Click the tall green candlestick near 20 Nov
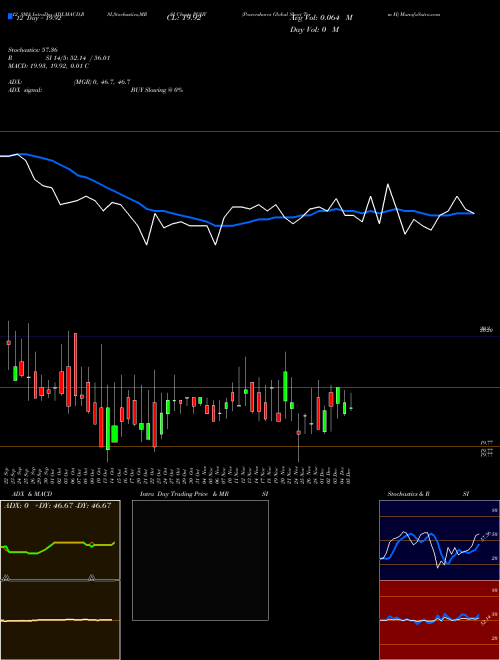Viewport: 500px width, 660px height. 285,386
